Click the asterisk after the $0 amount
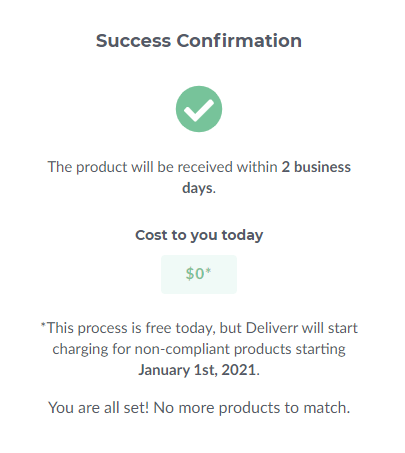The width and height of the screenshot is (405, 453). click(x=208, y=270)
